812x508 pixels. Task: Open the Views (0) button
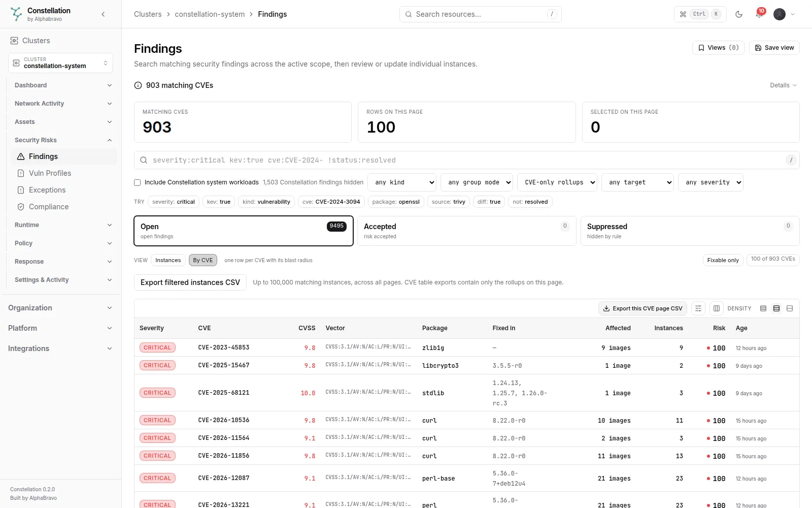(719, 48)
